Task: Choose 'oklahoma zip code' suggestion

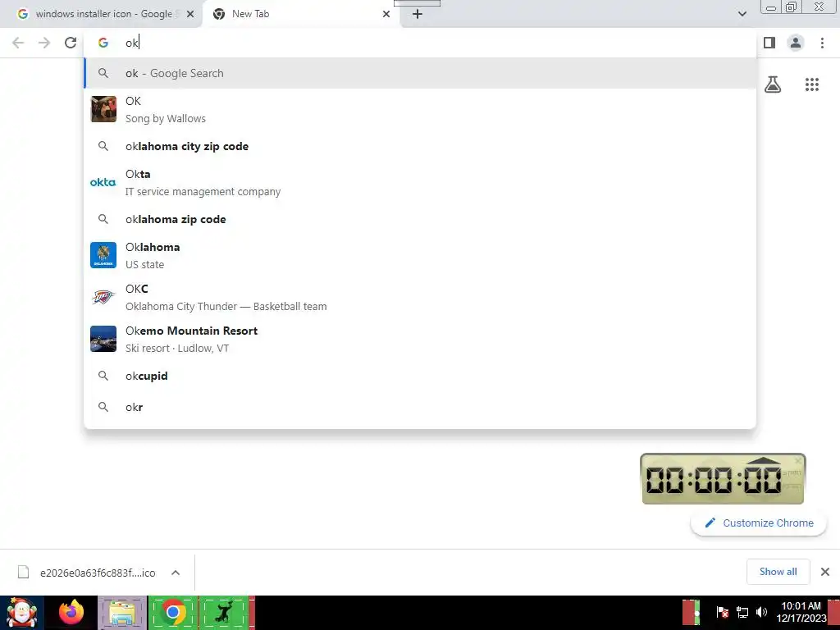Action: pyautogui.click(x=420, y=219)
